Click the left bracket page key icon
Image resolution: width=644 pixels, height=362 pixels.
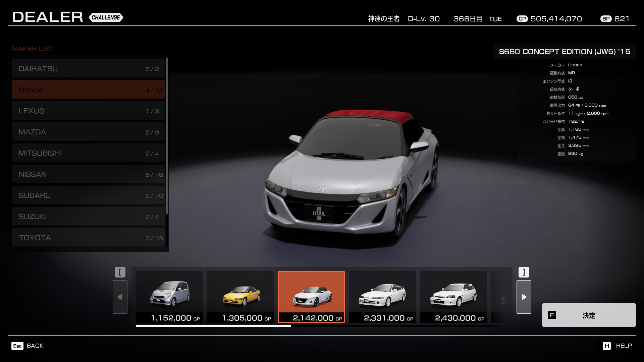[120, 272]
